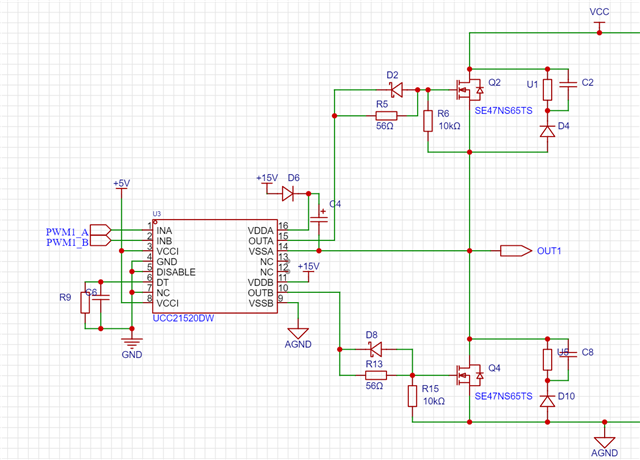The image size is (640, 460).
Task: Click the PWM1_B net label
Action: (x=67, y=243)
